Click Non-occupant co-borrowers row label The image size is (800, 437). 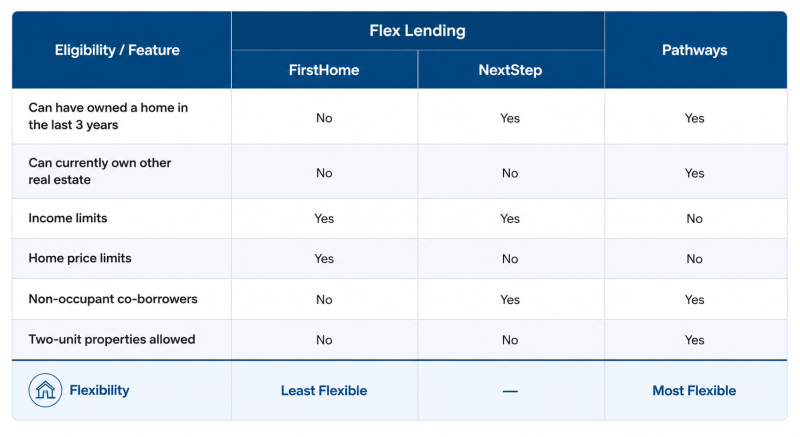click(113, 299)
